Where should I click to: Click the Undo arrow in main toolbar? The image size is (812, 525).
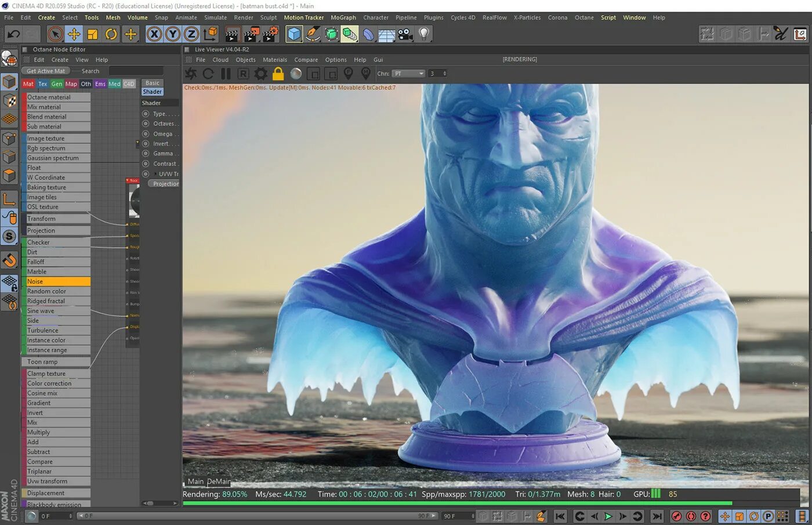(13, 34)
